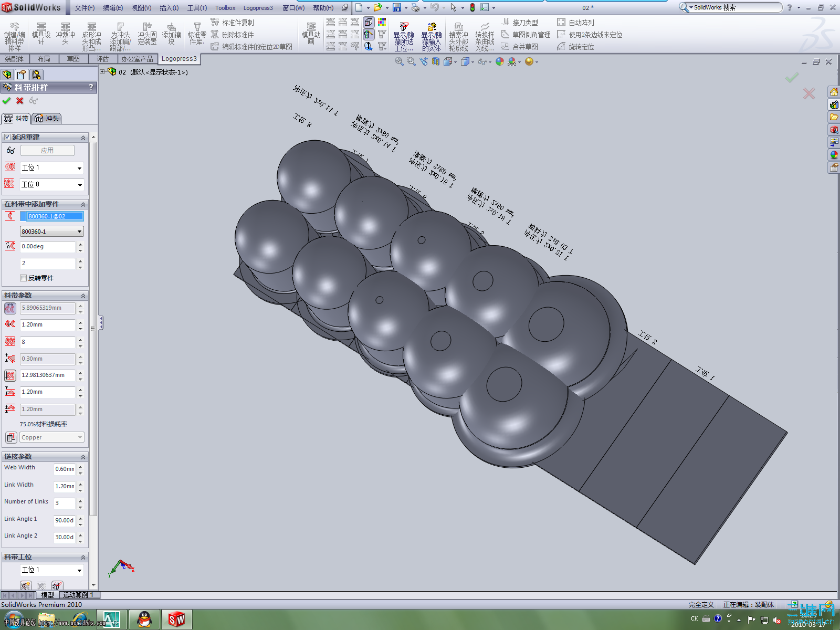Click the Section View icon in view toolbar
Viewport: 840px width, 630px height.
tap(436, 62)
